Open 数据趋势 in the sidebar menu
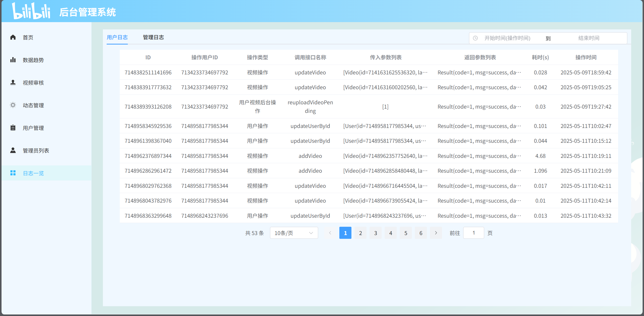Image resolution: width=644 pixels, height=316 pixels. [x=33, y=60]
